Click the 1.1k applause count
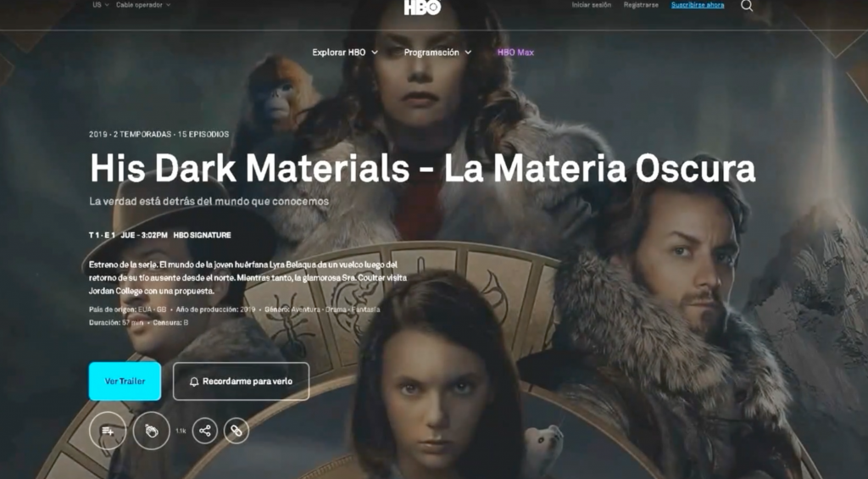The width and height of the screenshot is (868, 479). [x=181, y=432]
